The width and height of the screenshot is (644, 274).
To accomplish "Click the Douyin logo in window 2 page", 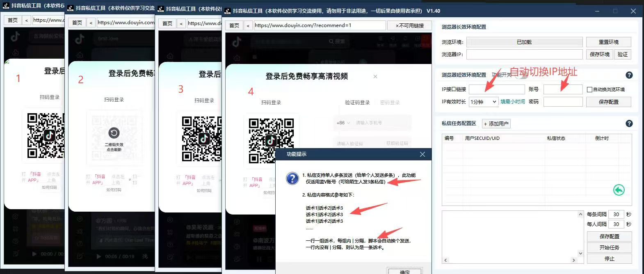I will point(80,39).
